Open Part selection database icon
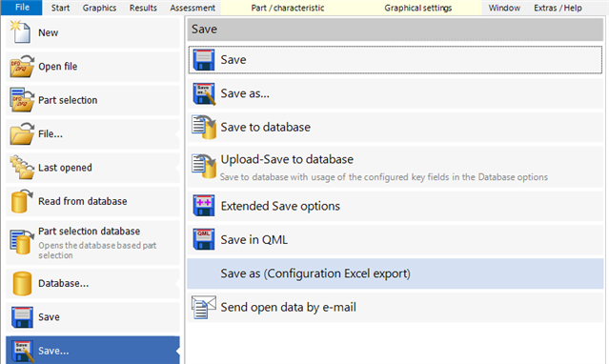The width and height of the screenshot is (609, 364). (21, 242)
